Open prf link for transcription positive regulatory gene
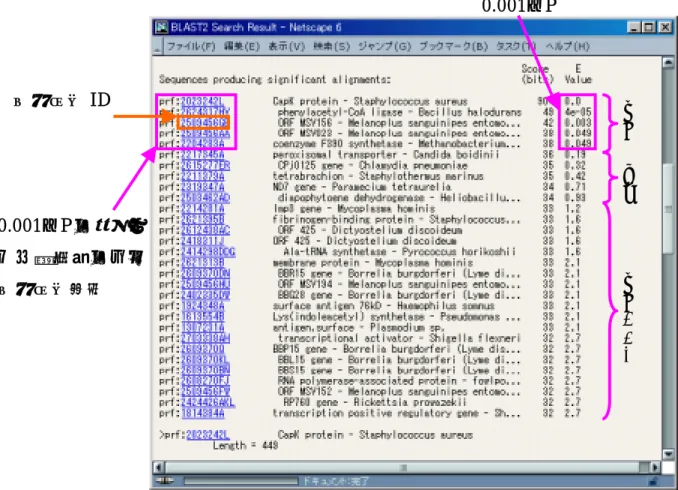The width and height of the screenshot is (678, 490). [202, 413]
